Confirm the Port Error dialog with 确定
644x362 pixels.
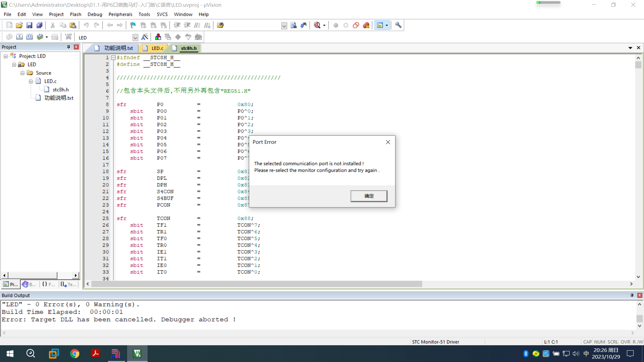(x=369, y=196)
